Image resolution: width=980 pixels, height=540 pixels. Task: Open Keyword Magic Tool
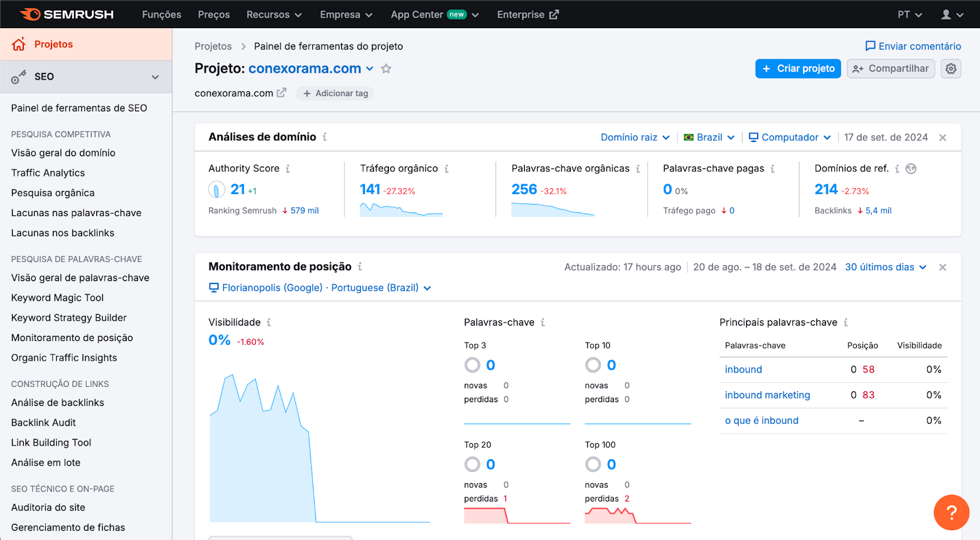point(57,298)
